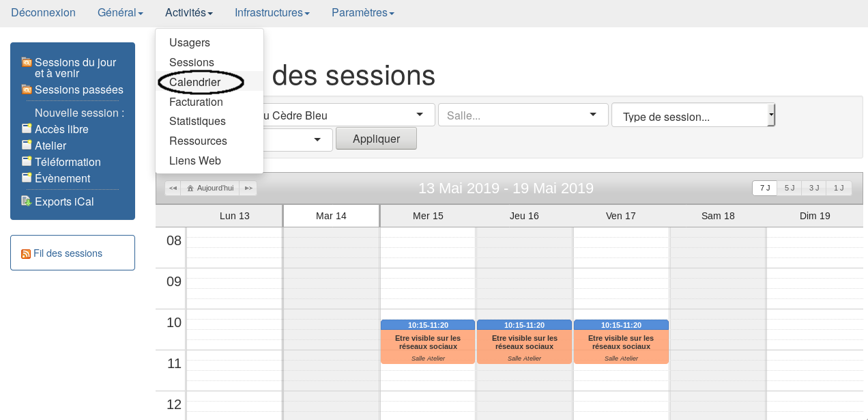Screen dimensions: 868x420
Task: Click the Exports iCal icon
Action: (27, 201)
